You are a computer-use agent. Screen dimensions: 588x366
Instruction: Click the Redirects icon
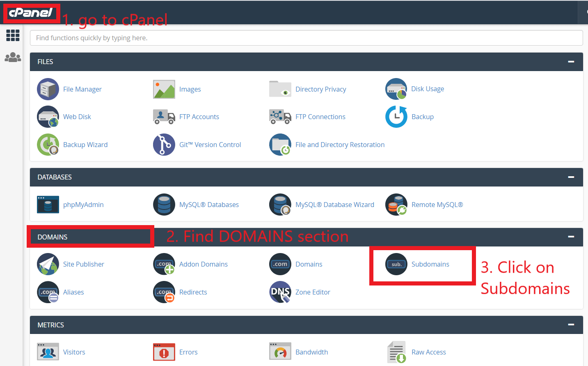[164, 292]
